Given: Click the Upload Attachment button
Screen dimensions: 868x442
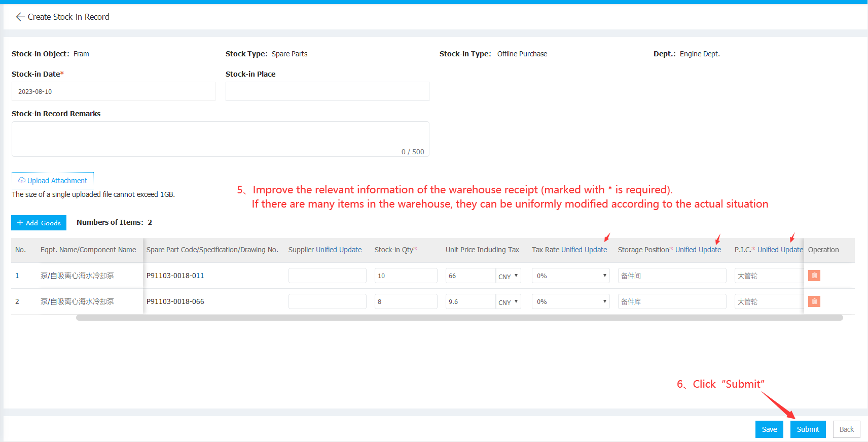Looking at the screenshot, I should tap(53, 181).
